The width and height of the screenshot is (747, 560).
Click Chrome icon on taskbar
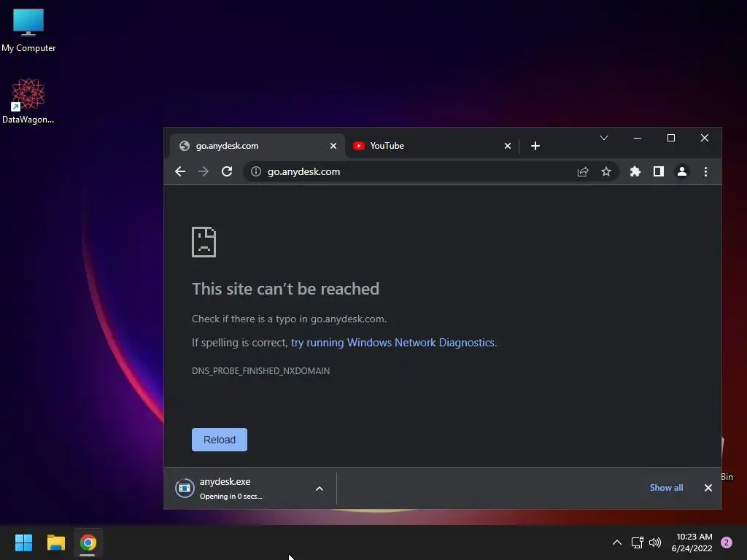click(88, 542)
